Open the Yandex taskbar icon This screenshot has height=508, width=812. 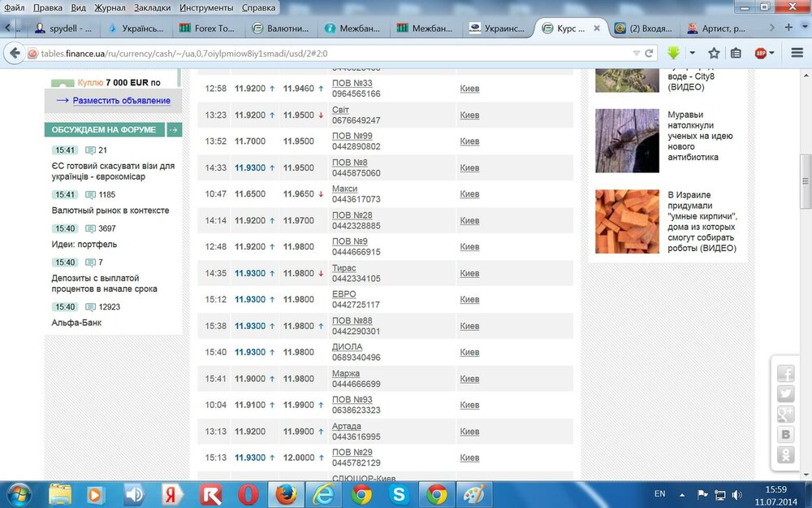172,494
